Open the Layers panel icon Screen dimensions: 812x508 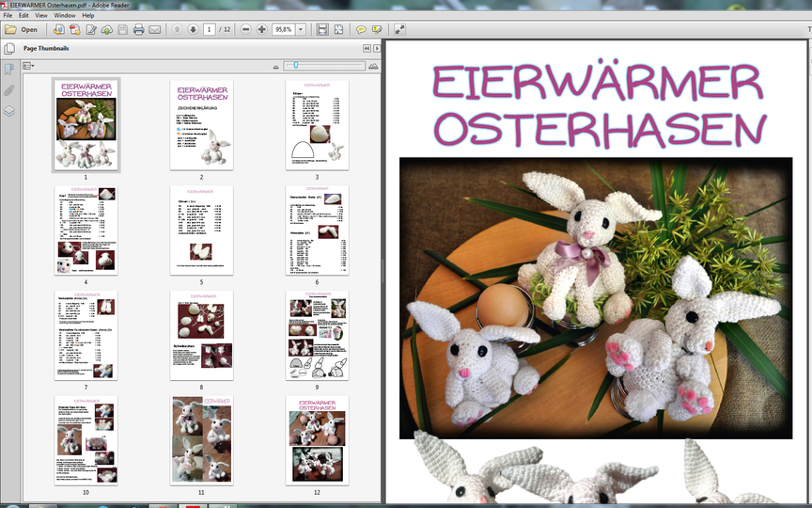[x=9, y=111]
